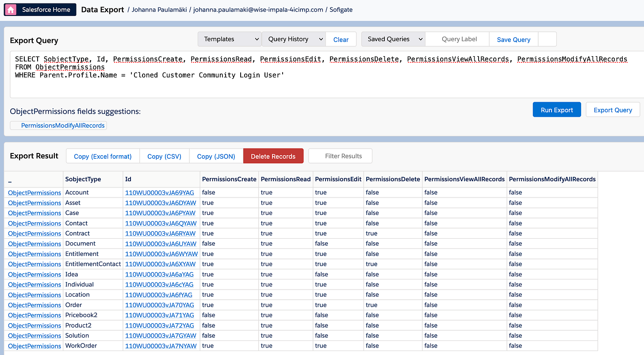Open record Id 110WU00003vJA6RYAW
The width and height of the screenshot is (644, 355).
(x=161, y=233)
